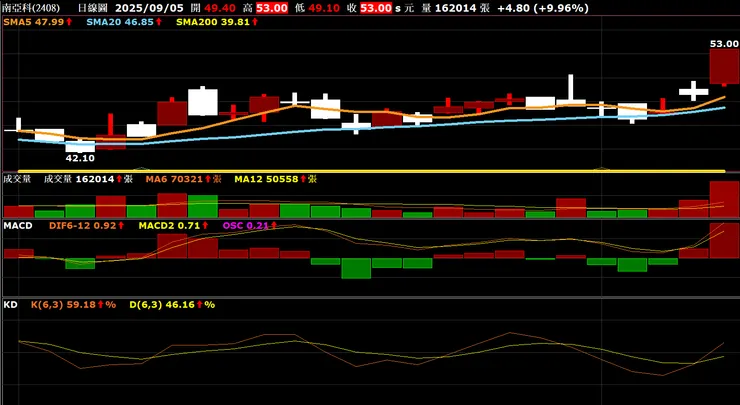This screenshot has height=405, width=740.
Task: Click the MA6 70321 volume average label
Action: 184,179
